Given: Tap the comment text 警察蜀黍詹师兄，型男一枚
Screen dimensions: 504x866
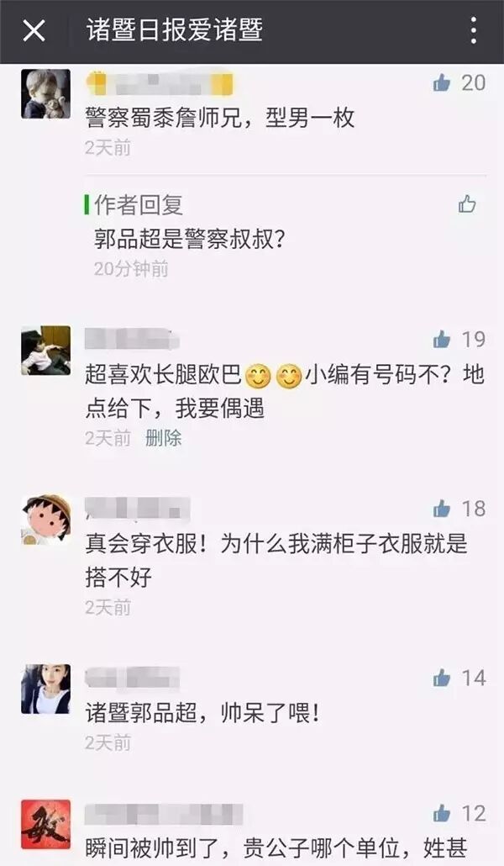Looking at the screenshot, I should point(220,119).
